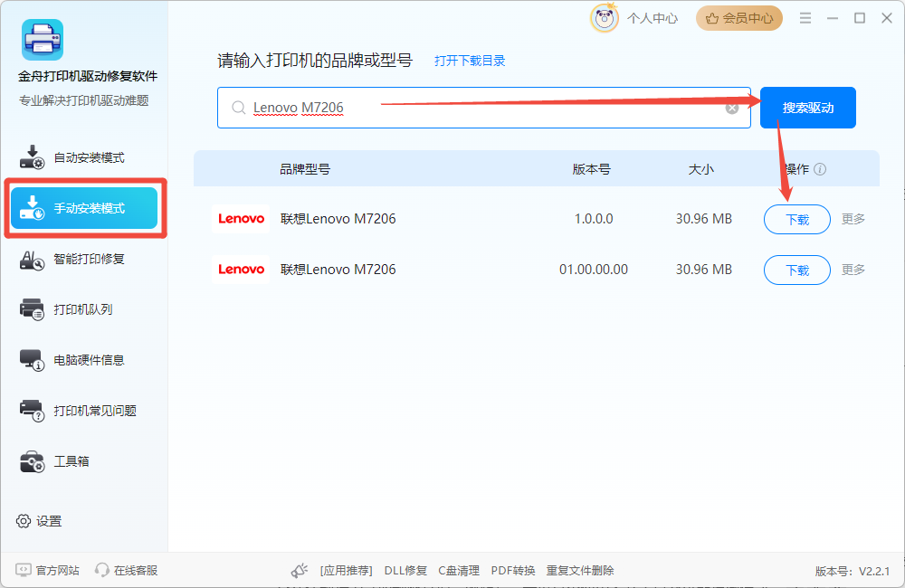Click the 大小 column header
The width and height of the screenshot is (905, 588).
click(x=700, y=169)
